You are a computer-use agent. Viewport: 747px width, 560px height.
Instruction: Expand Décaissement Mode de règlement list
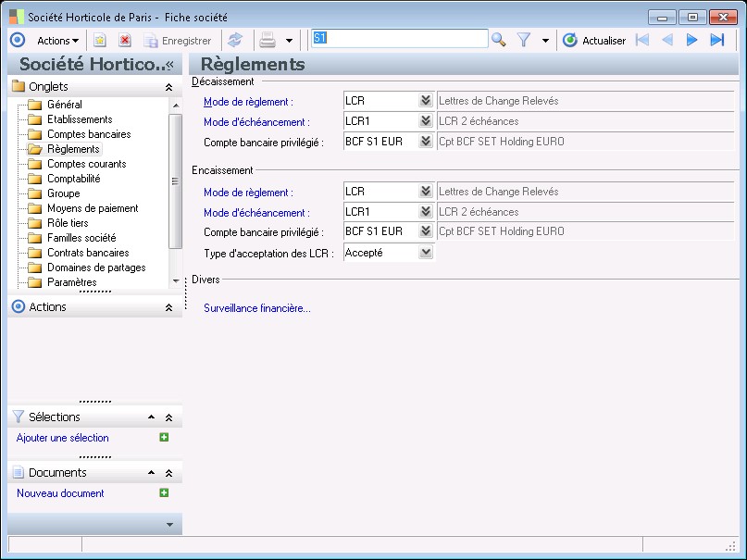coord(425,101)
